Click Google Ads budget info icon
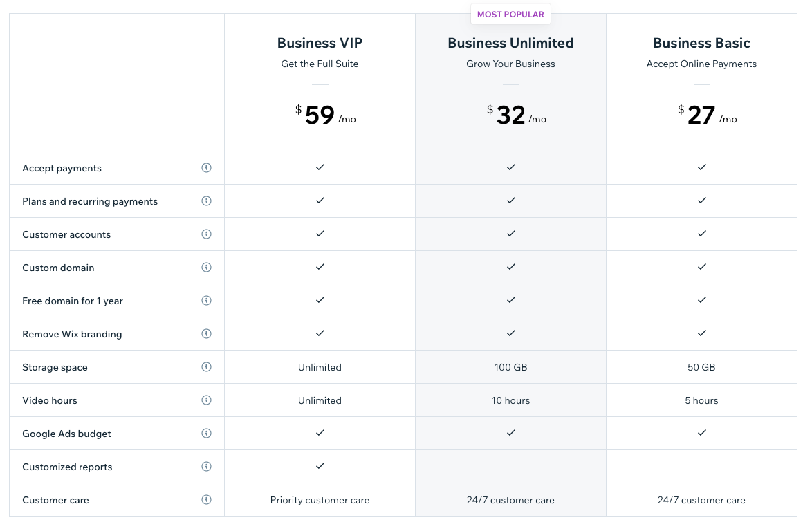Image resolution: width=812 pixels, height=529 pixels. [206, 434]
